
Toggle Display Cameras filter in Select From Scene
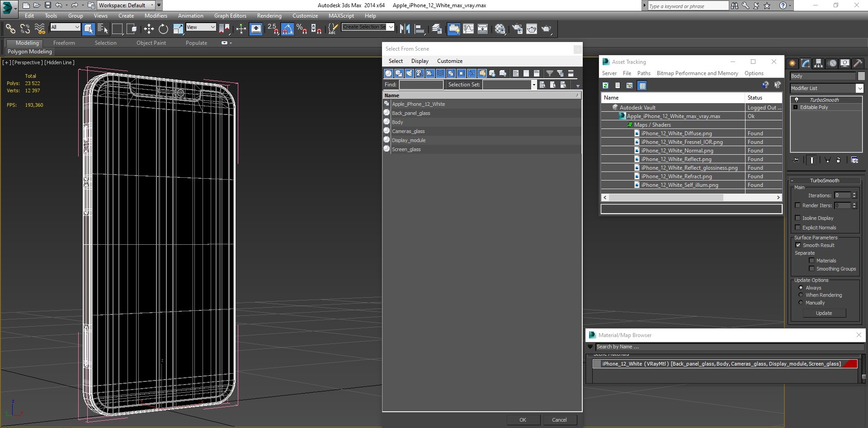[420, 73]
